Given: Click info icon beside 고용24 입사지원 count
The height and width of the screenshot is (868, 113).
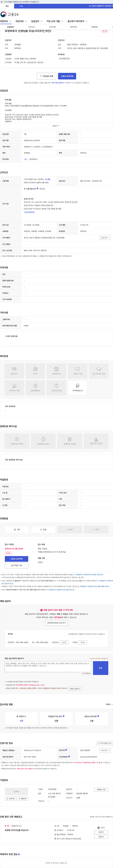Looking at the screenshot, I should [x=98, y=716].
